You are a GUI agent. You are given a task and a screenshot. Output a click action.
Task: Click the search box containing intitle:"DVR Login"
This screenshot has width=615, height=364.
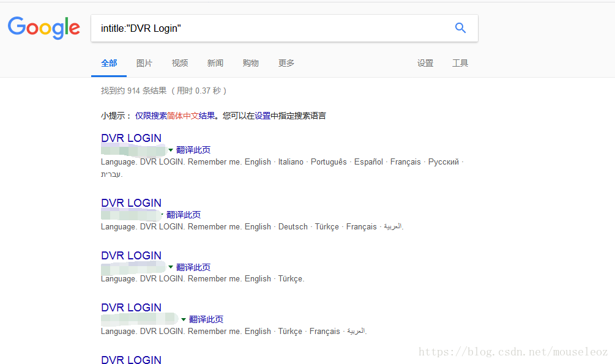point(269,28)
